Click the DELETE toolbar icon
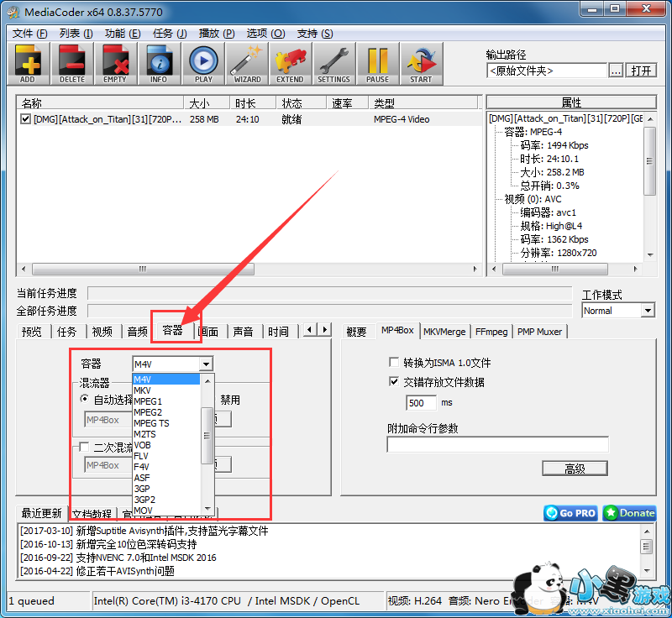The height and width of the screenshot is (618, 672). click(x=72, y=64)
